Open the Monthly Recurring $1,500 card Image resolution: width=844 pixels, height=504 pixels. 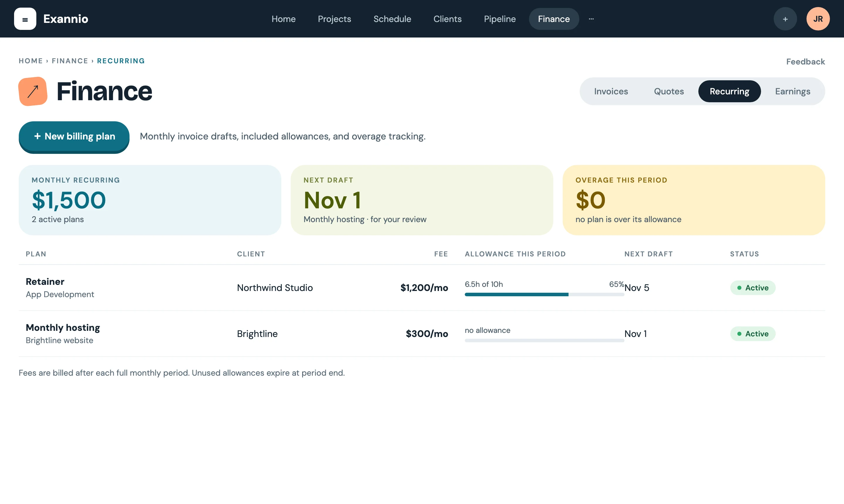point(150,200)
